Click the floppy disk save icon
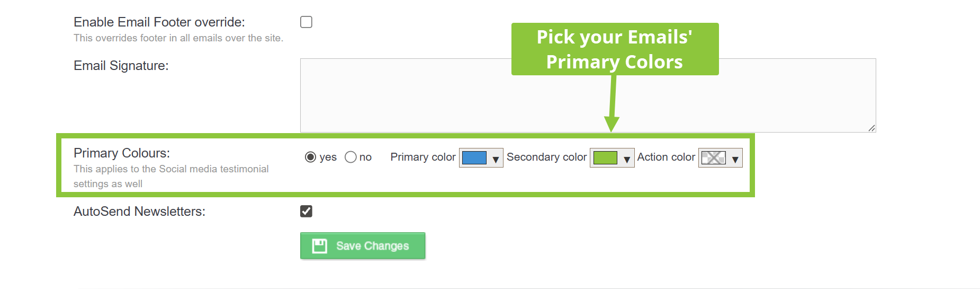Image resolution: width=980 pixels, height=289 pixels. (319, 246)
